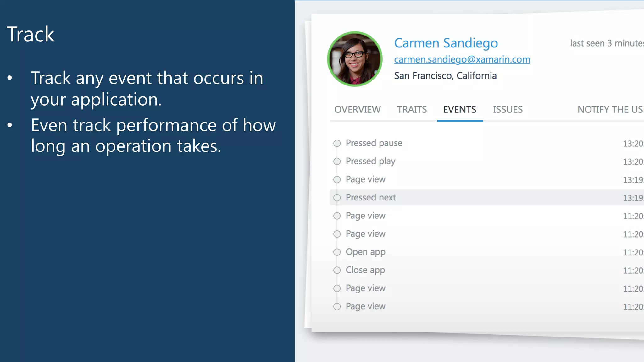Select the Close app event
This screenshot has width=644, height=362.
tap(487, 270)
